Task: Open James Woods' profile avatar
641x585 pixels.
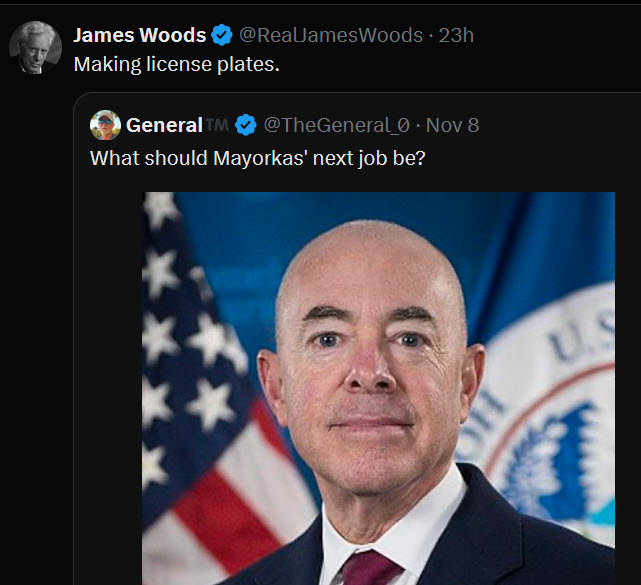Action: 36,47
